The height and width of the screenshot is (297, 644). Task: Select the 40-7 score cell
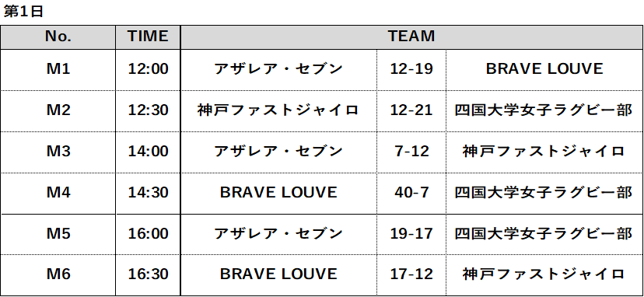411,192
